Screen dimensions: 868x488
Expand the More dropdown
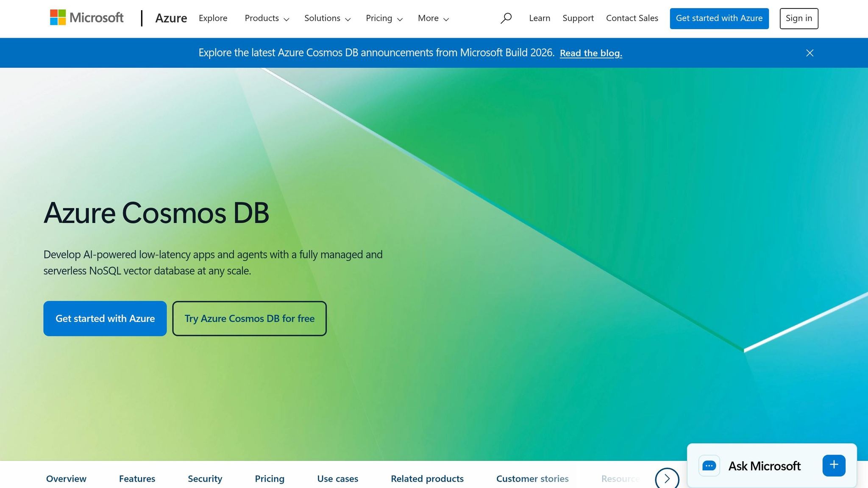[433, 18]
